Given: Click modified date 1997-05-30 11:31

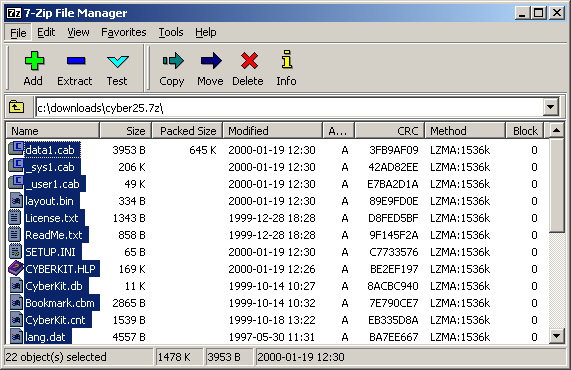Looking at the screenshot, I should [x=272, y=337].
